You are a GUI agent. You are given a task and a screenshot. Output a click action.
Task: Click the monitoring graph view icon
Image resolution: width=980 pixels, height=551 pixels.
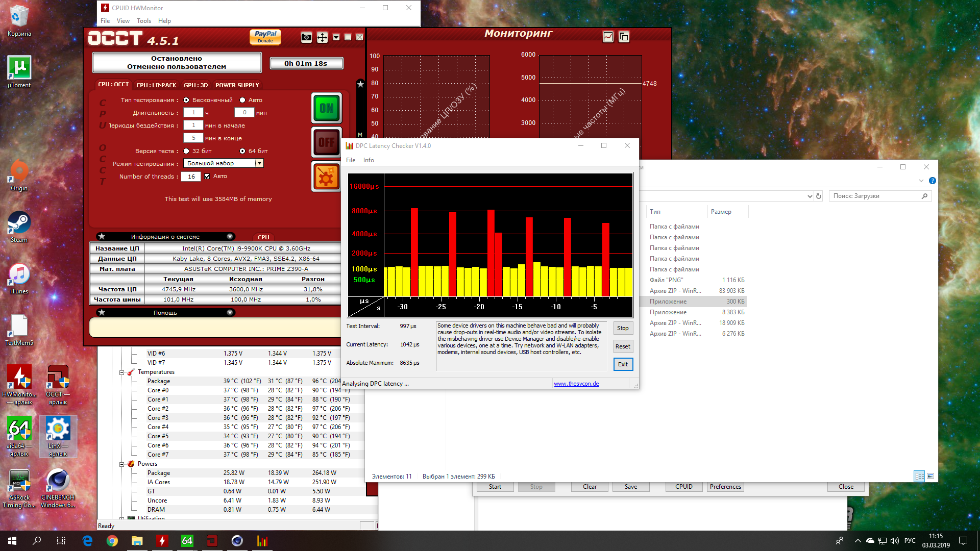(x=608, y=37)
